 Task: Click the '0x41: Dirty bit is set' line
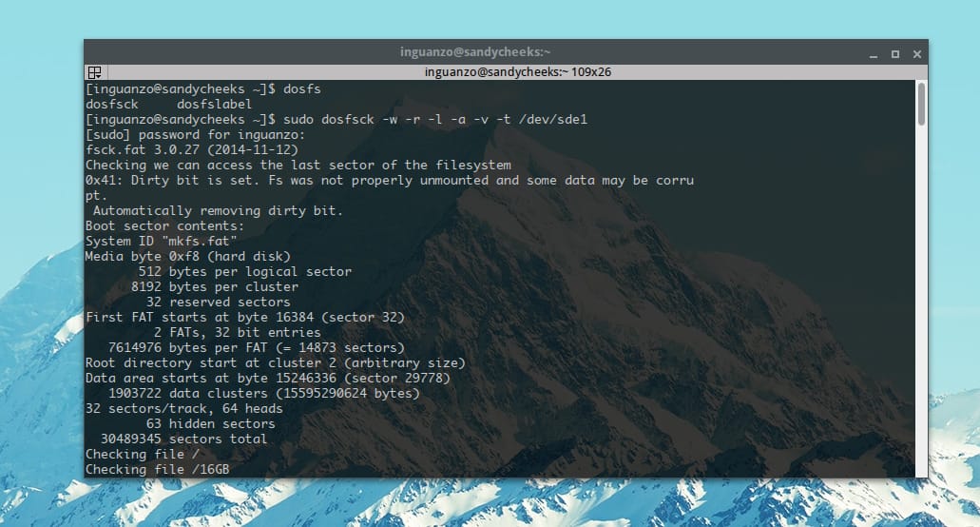390,181
